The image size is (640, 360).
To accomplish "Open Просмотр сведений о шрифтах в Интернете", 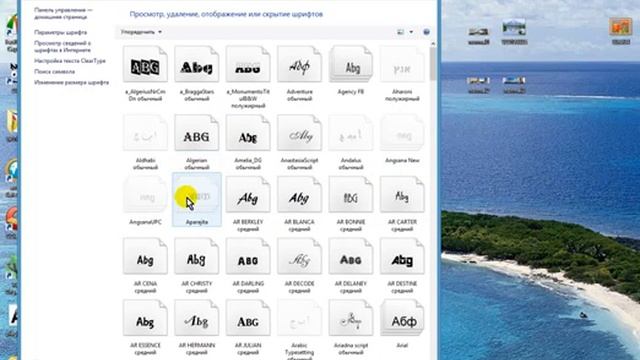I will click(x=62, y=47).
